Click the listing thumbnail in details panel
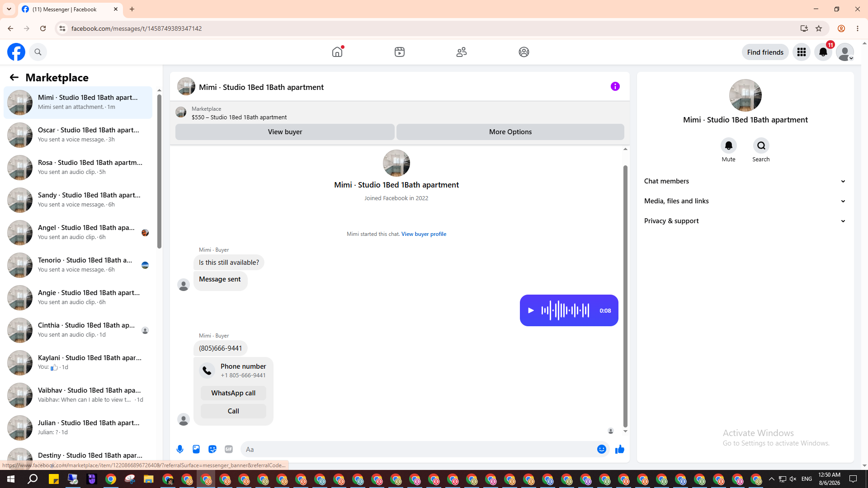This screenshot has height=488, width=868. click(x=745, y=95)
